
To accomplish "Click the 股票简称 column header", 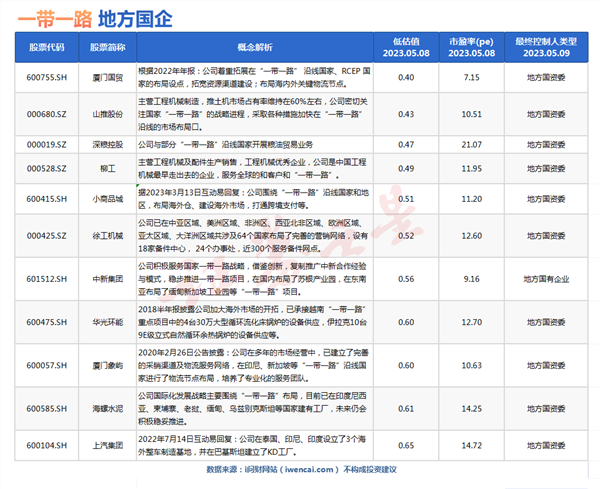I will pyautogui.click(x=108, y=47).
